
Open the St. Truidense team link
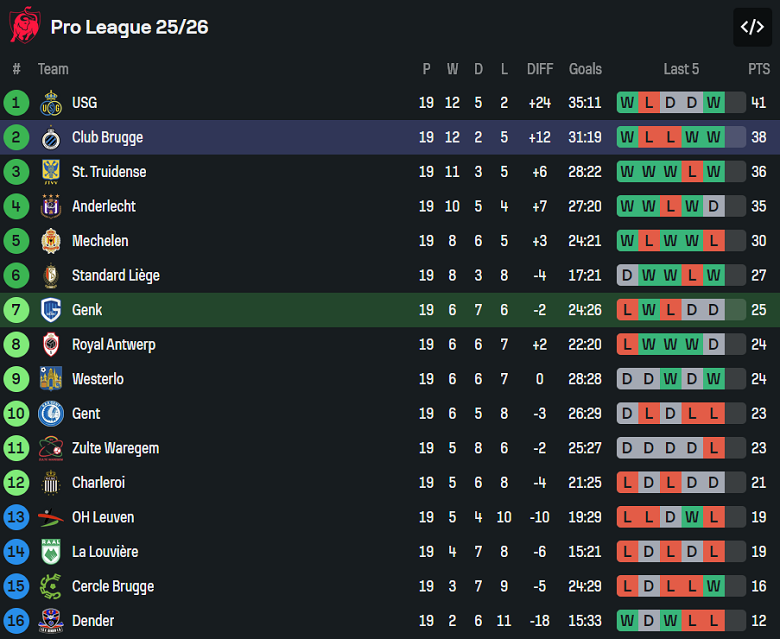[109, 172]
